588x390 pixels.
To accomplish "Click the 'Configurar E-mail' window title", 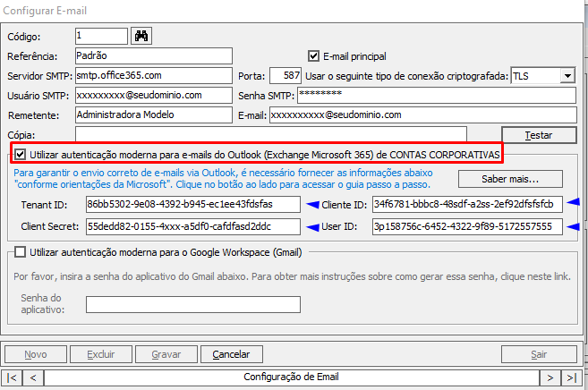I will click(x=45, y=11).
